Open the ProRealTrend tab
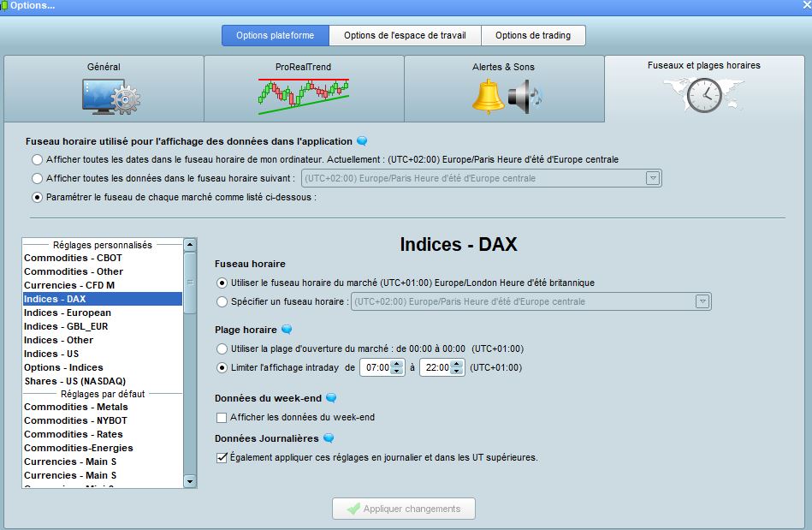 [304, 88]
